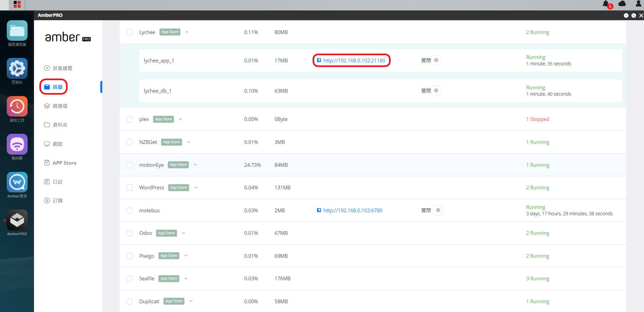Open the File Browser dock icon
The width and height of the screenshot is (644, 312).
click(17, 31)
